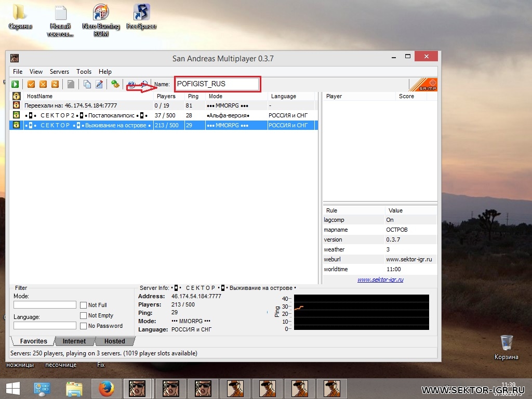Click the SA:MP logo in the toolbar
Image resolution: width=532 pixels, height=399 pixels.
(423, 85)
